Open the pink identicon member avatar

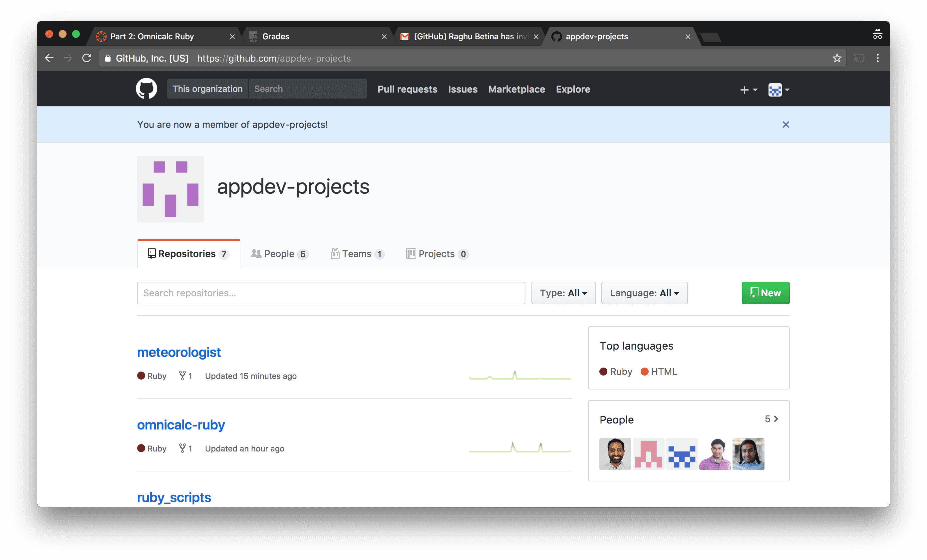[648, 453]
